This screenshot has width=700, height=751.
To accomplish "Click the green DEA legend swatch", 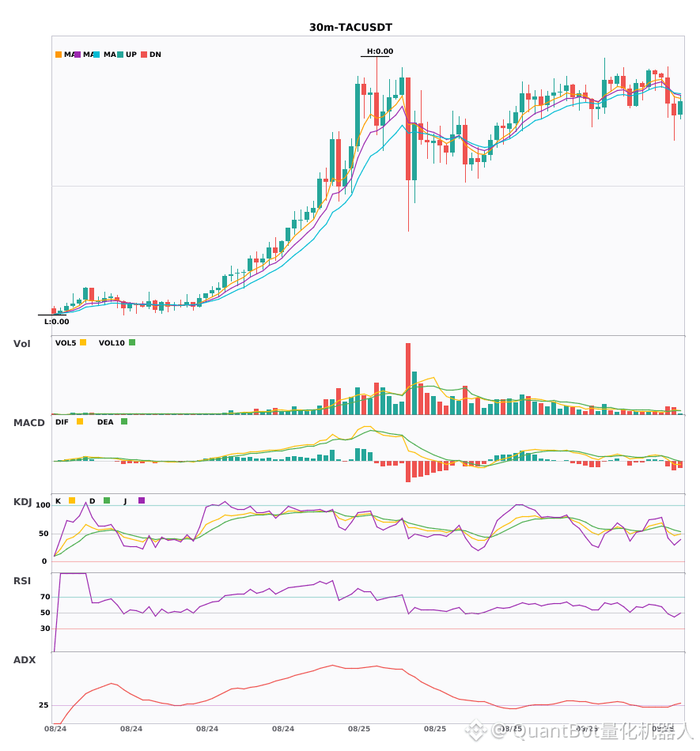I will pos(124,421).
